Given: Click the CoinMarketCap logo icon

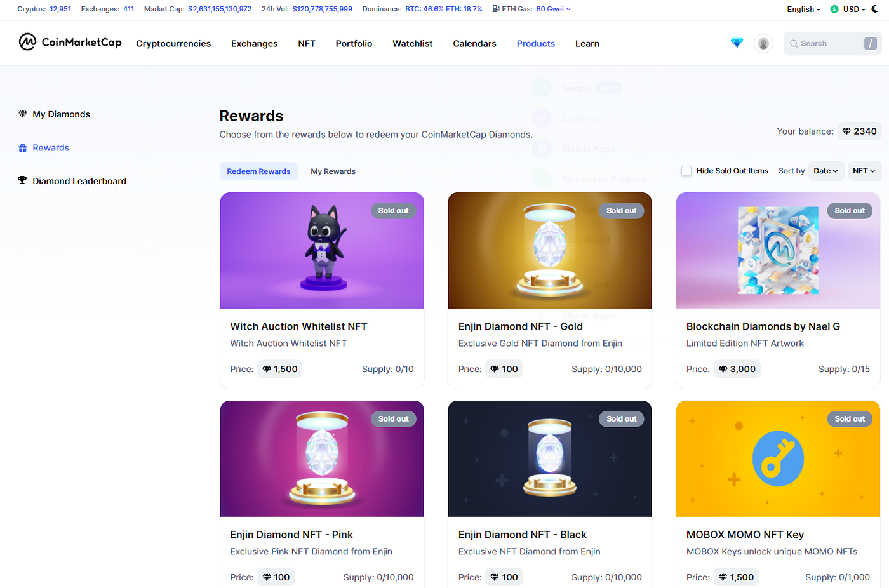Looking at the screenshot, I should [x=27, y=42].
